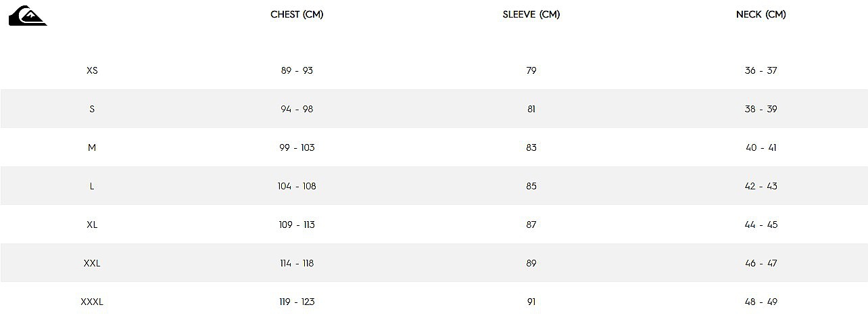Viewport: 868px width, 328px height.
Task: Select sleeve value 85 for L
Action: (x=531, y=186)
